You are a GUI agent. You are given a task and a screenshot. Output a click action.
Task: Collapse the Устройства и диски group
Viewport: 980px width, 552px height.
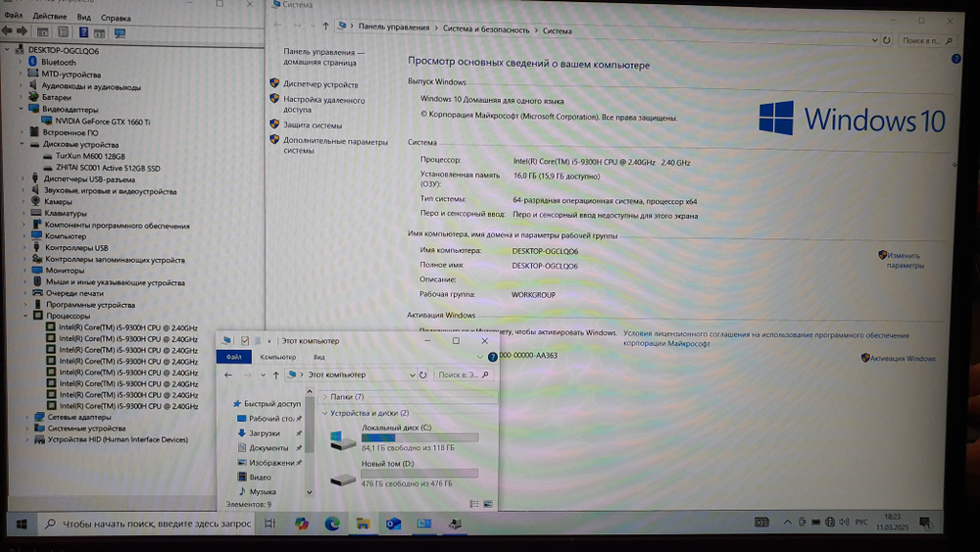324,413
